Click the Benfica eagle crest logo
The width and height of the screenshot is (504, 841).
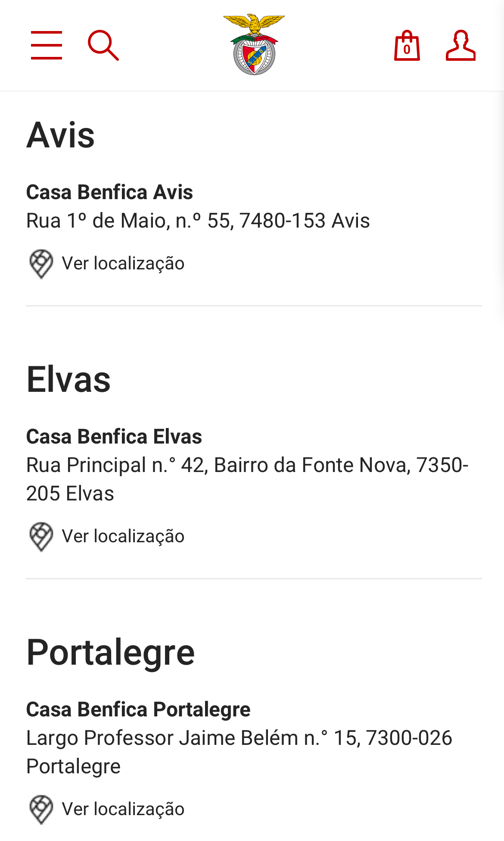[x=254, y=45]
